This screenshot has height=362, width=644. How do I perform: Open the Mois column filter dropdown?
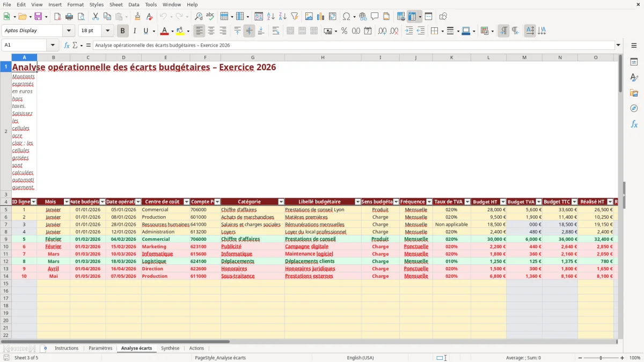(x=67, y=202)
